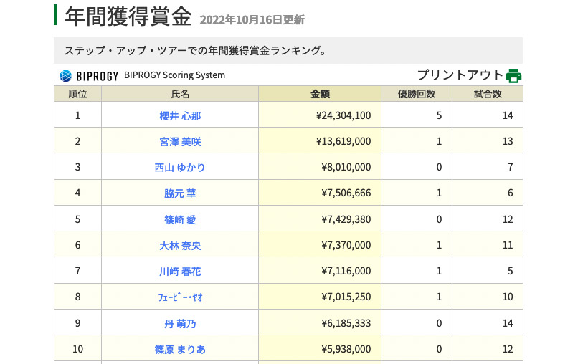This screenshot has height=364, width=588.
Task: Click the 年間獲得賞金 page heading
Action: [128, 16]
